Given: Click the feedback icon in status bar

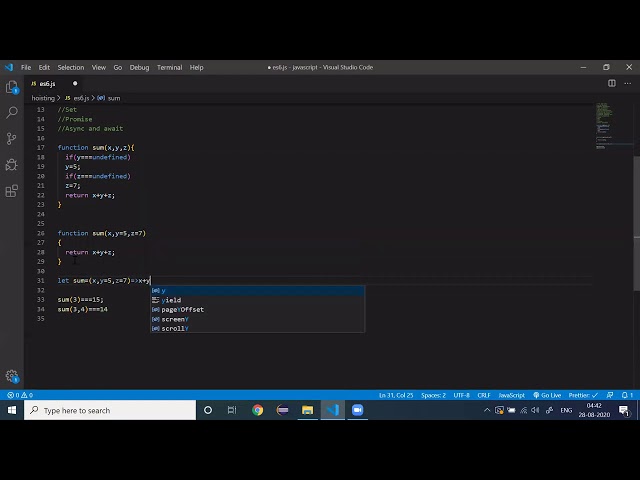Looking at the screenshot, I should (610, 395).
